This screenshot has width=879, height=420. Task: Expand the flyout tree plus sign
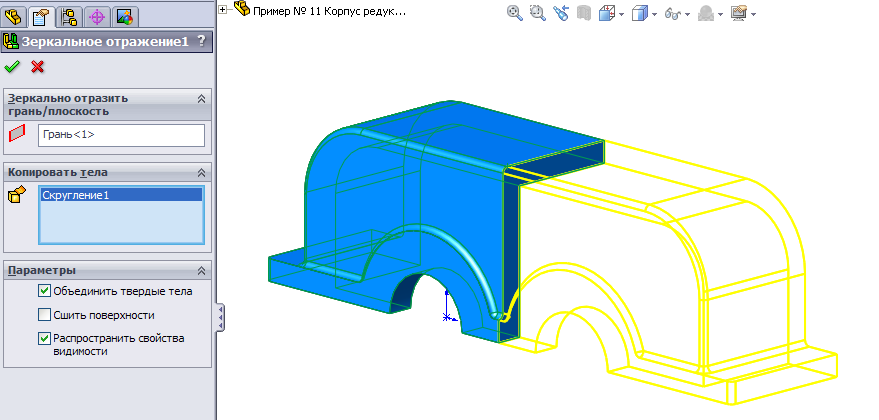(x=223, y=9)
